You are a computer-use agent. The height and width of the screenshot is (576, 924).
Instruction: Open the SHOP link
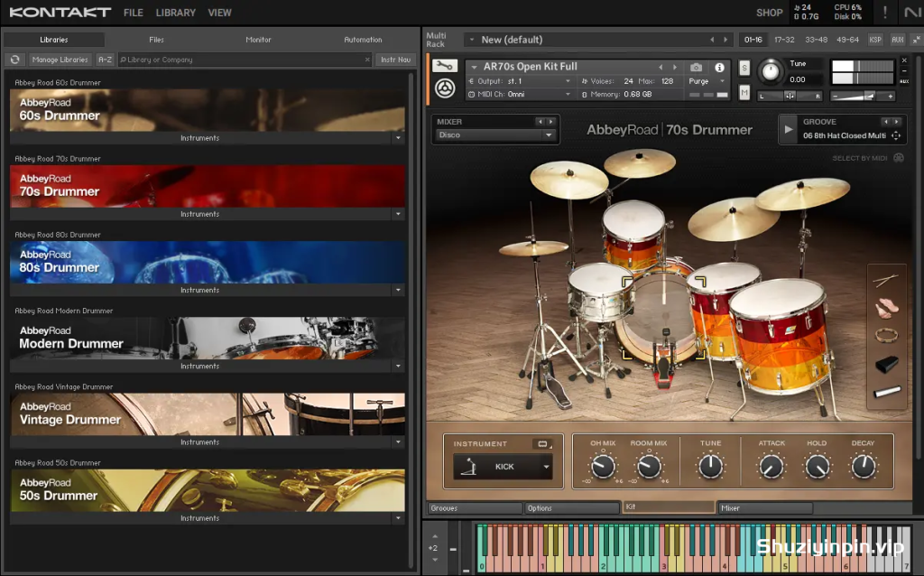pyautogui.click(x=770, y=13)
